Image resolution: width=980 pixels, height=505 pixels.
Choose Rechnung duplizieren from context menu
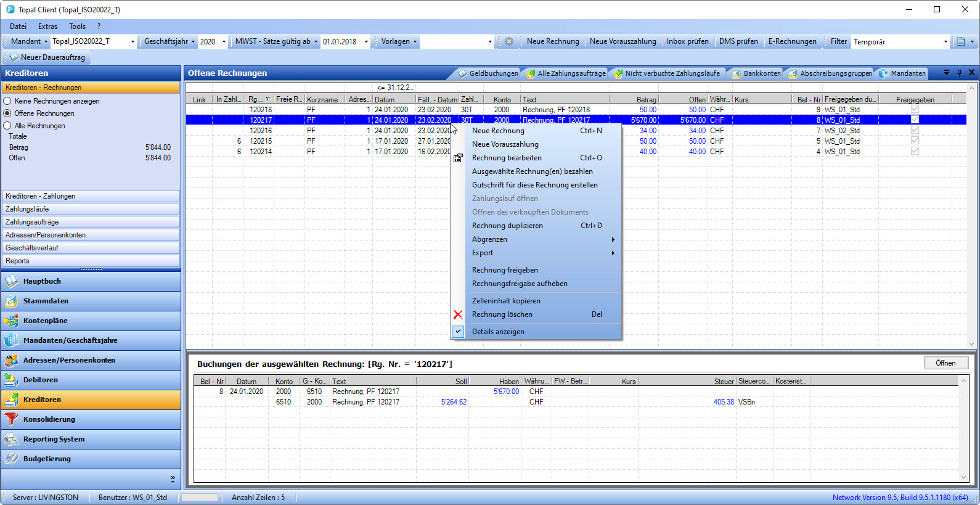click(x=507, y=226)
